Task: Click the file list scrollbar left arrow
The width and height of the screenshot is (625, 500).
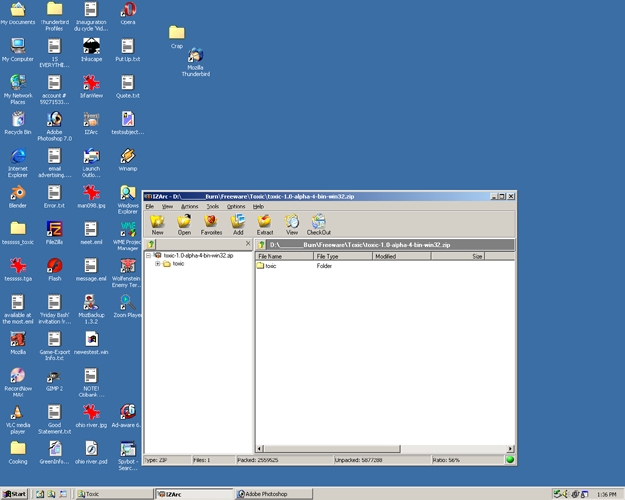Action: click(259, 449)
